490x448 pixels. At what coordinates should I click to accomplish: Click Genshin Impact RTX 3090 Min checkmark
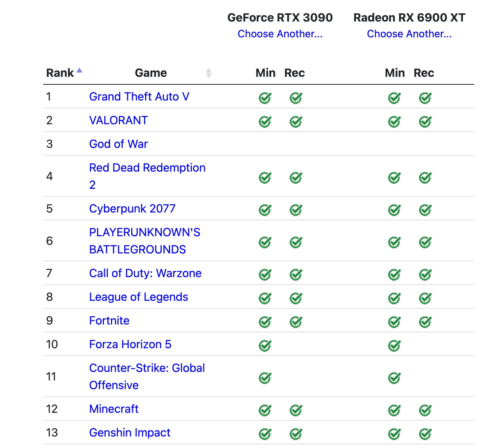point(265,434)
